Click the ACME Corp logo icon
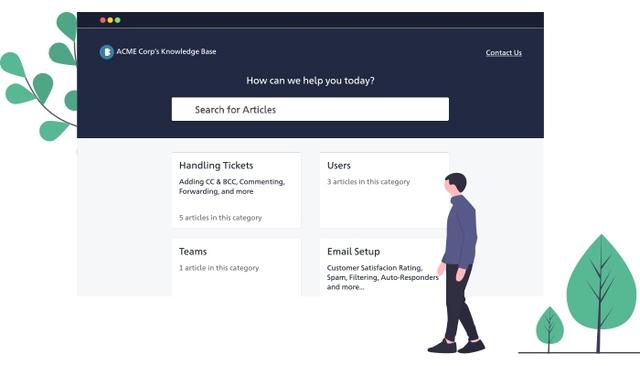 coord(106,52)
